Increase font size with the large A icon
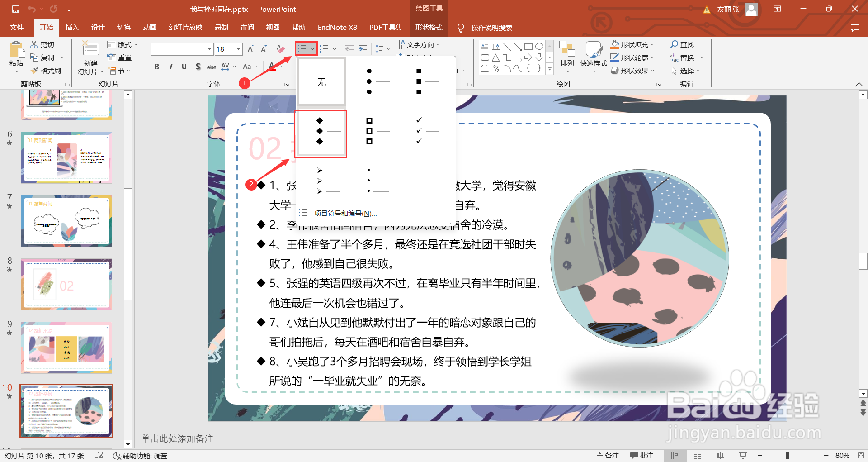 (250, 49)
